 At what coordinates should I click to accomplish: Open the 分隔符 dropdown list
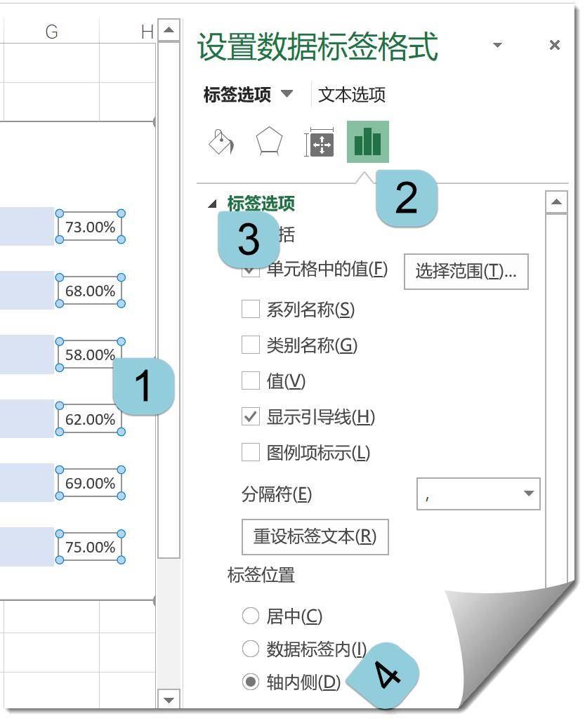(530, 494)
